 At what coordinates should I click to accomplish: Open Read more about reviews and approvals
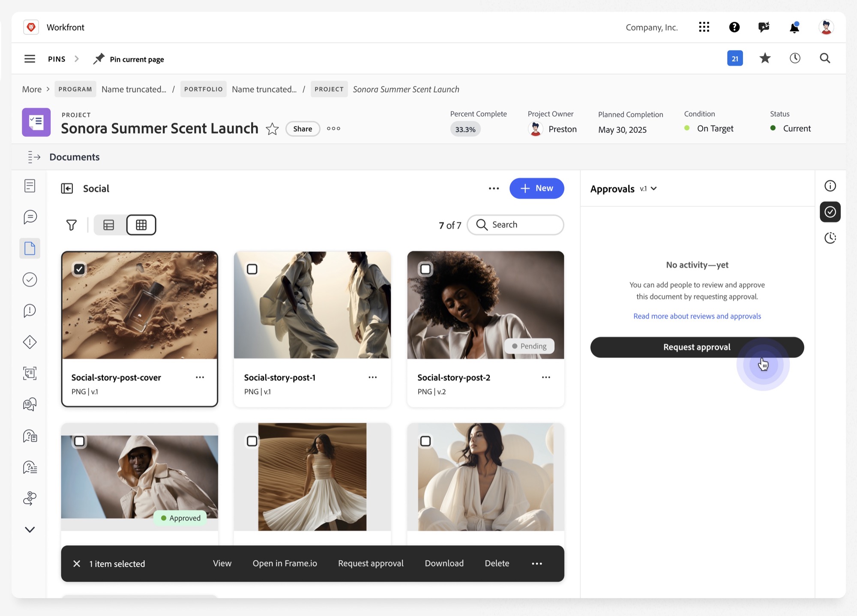pyautogui.click(x=697, y=316)
